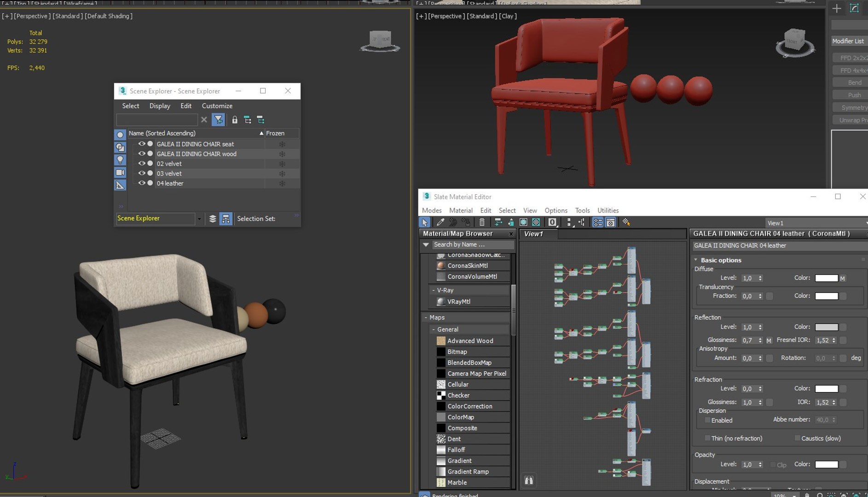Collapse the V-Ray materials group
Image resolution: width=868 pixels, height=497 pixels.
434,290
